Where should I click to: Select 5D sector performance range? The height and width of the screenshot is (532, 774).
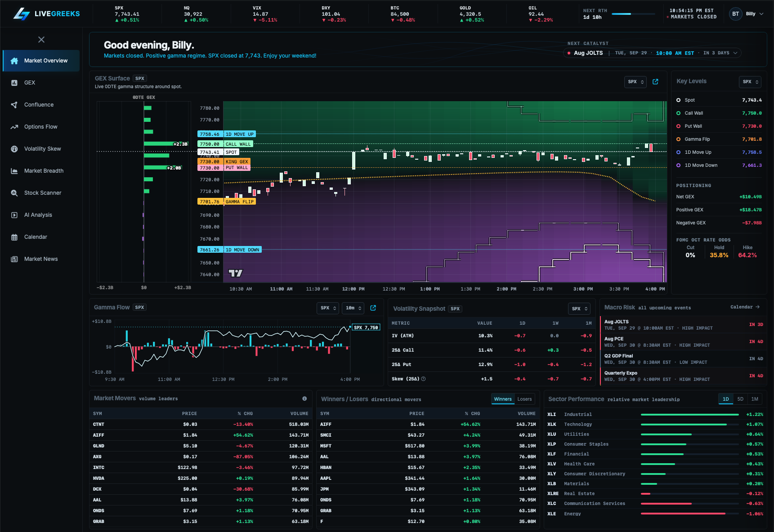740,399
